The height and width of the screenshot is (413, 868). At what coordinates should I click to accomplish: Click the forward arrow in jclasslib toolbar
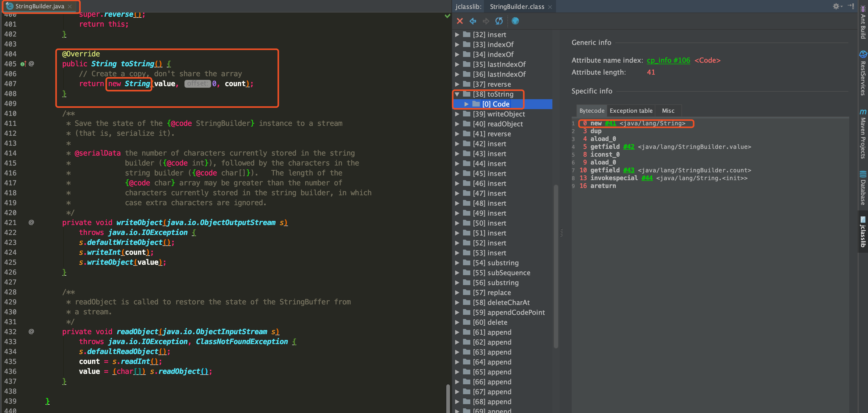pos(486,21)
